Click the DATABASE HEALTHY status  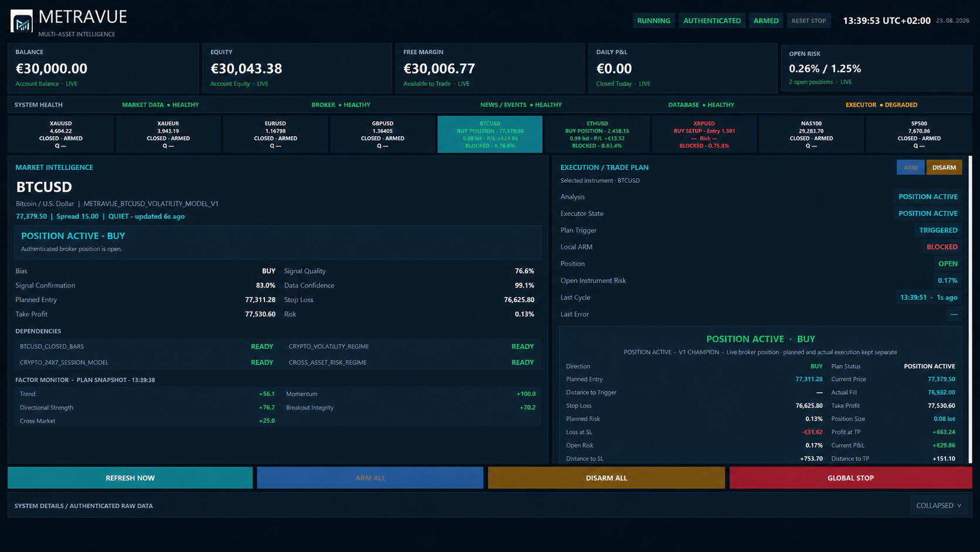(701, 105)
